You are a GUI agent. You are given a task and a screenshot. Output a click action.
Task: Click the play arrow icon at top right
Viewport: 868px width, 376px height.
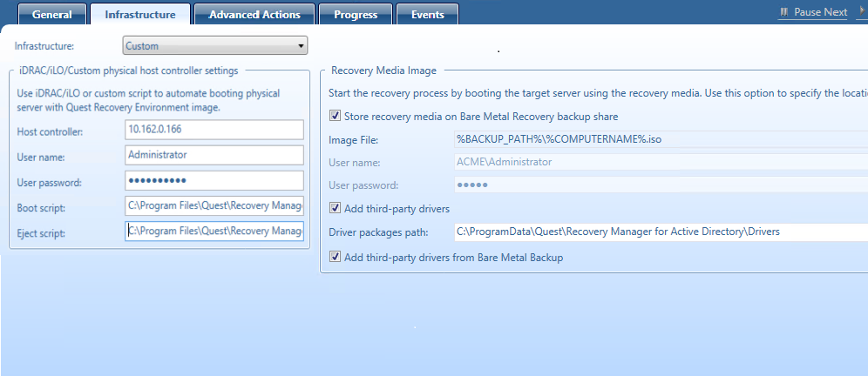coord(863,12)
